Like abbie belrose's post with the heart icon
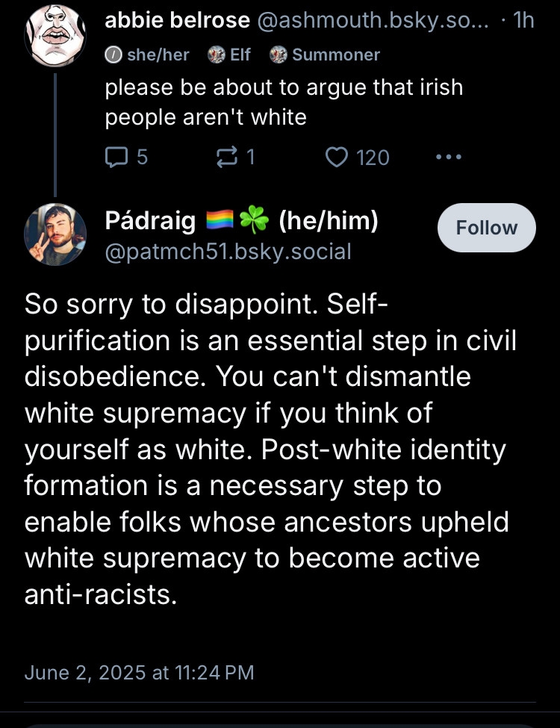560x728 pixels. pyautogui.click(x=338, y=157)
